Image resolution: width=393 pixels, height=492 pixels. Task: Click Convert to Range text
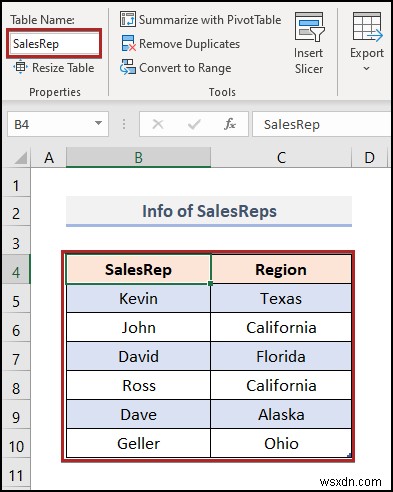coord(185,68)
